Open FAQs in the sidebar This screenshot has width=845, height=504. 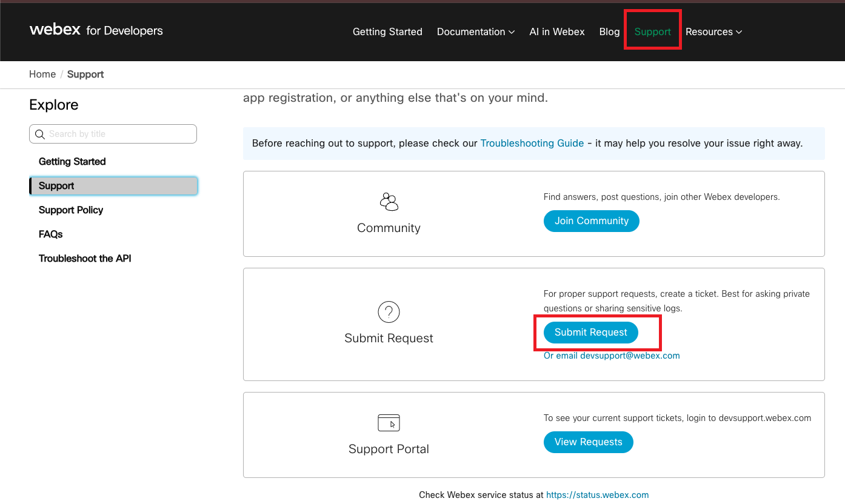[51, 234]
